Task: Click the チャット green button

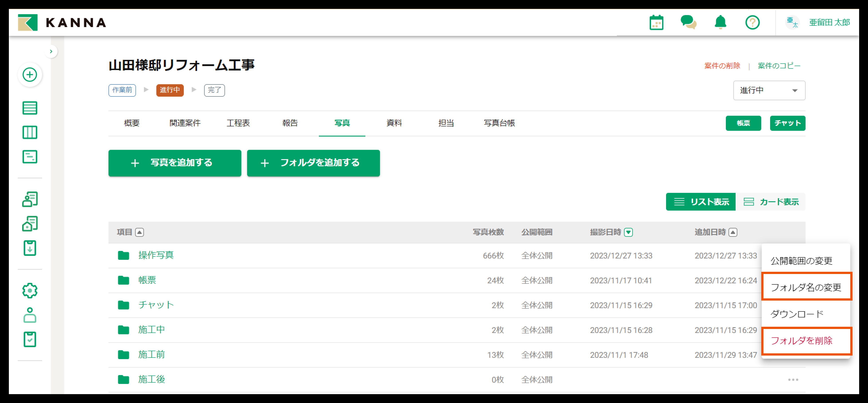Action: (x=787, y=123)
